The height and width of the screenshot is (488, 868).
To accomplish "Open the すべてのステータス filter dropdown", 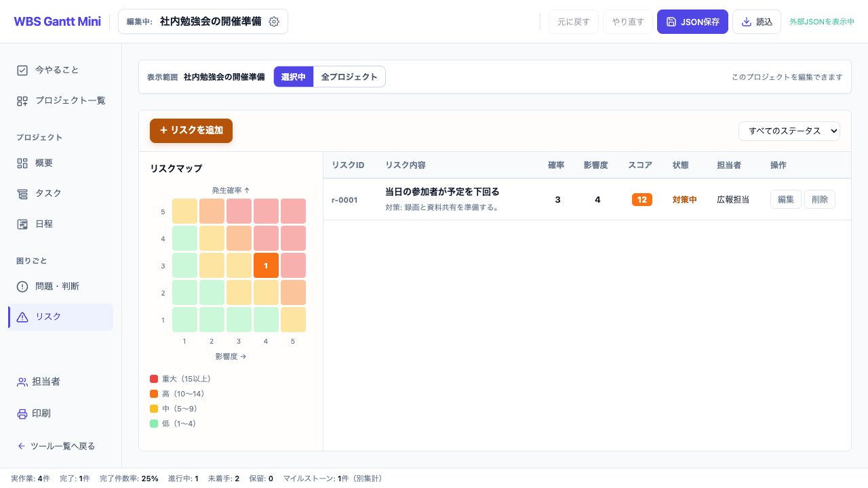I will coord(789,131).
